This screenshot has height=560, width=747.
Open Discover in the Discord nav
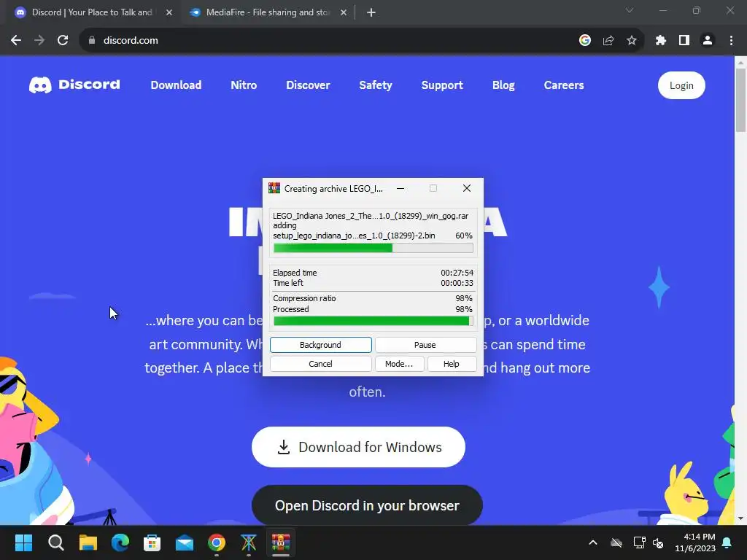(x=308, y=85)
